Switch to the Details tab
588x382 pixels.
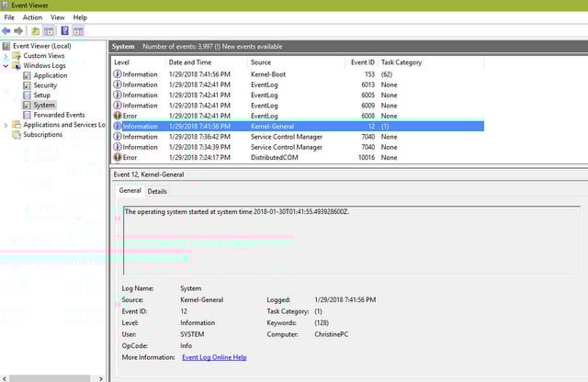pos(157,191)
